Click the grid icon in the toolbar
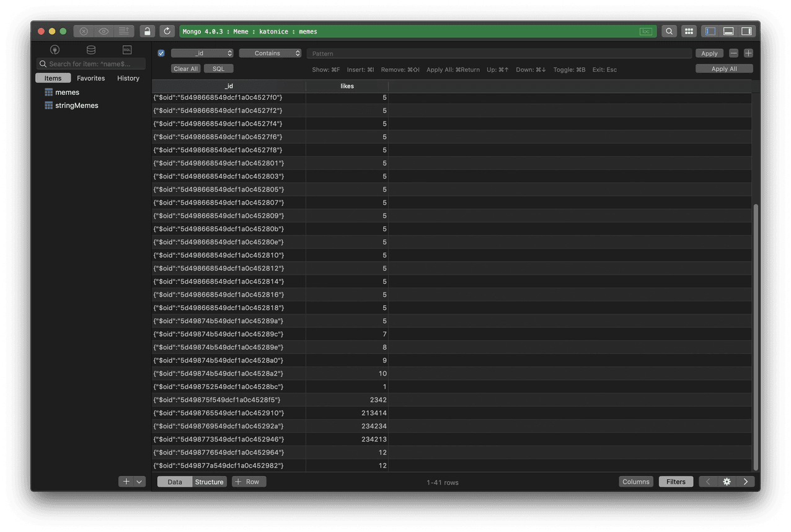 pyautogui.click(x=689, y=31)
